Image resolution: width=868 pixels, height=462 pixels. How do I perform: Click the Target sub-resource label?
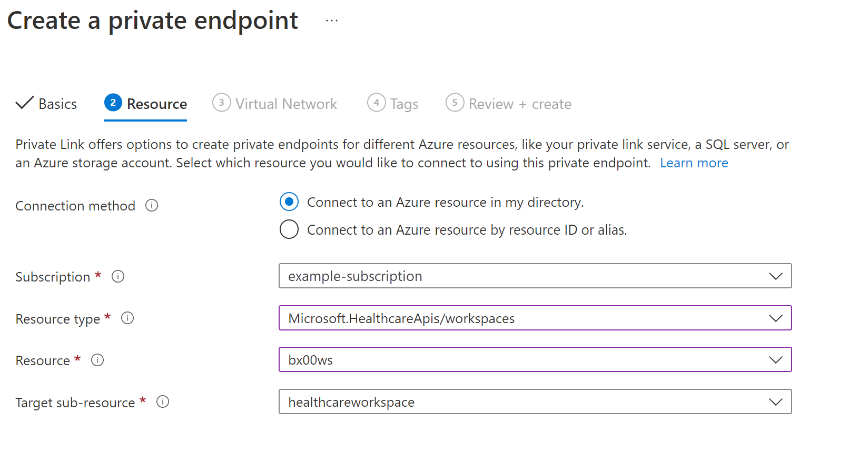click(75, 403)
